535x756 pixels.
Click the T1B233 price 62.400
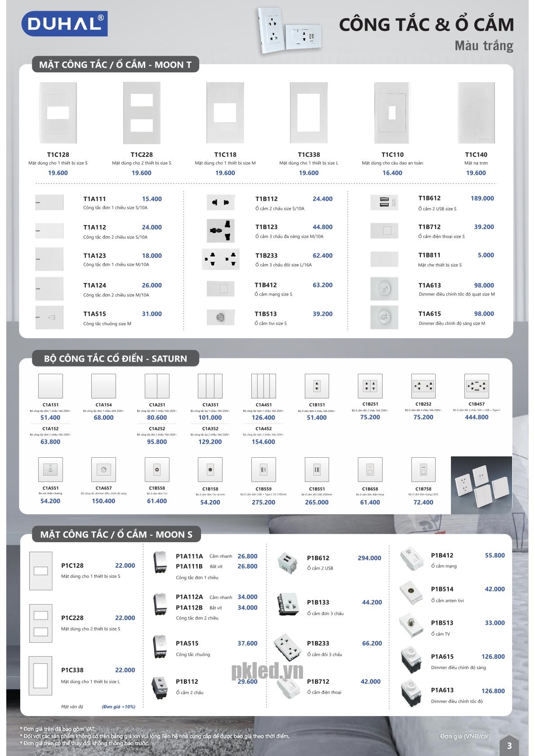tap(322, 256)
